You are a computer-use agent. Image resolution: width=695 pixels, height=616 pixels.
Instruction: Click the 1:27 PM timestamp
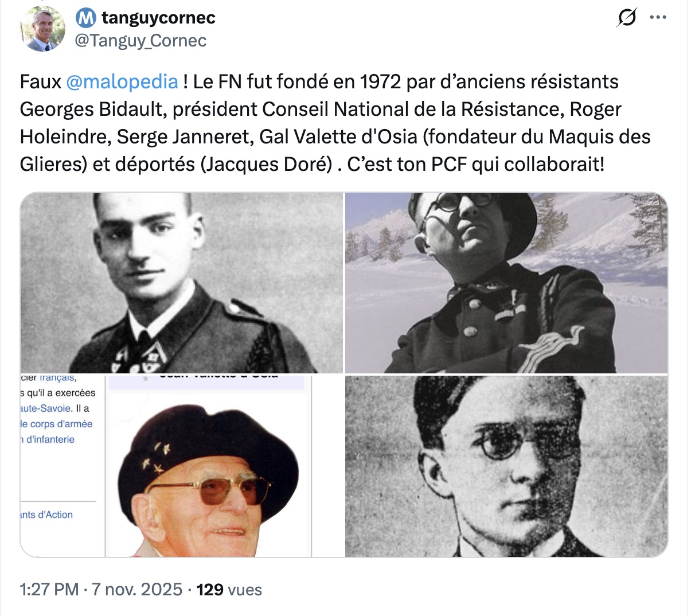point(49,590)
